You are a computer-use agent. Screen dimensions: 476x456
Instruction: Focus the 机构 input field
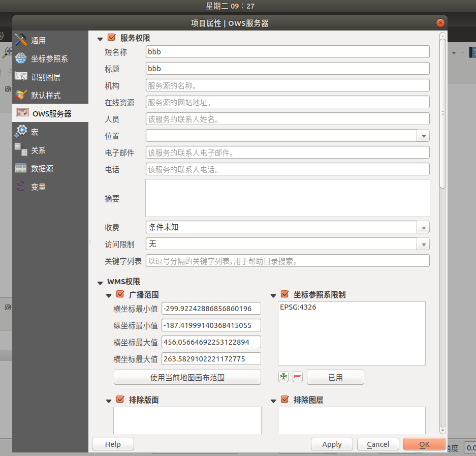(288, 85)
